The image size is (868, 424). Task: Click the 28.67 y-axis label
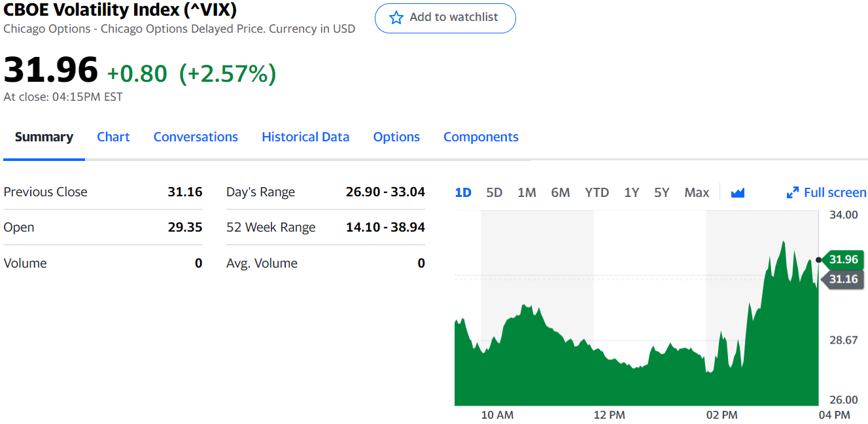pos(843,340)
